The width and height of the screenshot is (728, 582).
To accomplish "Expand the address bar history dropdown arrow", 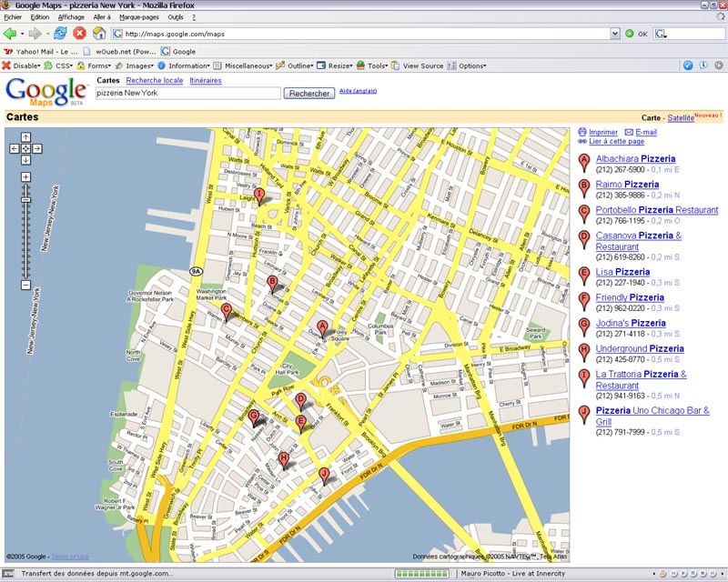I will pyautogui.click(x=615, y=34).
